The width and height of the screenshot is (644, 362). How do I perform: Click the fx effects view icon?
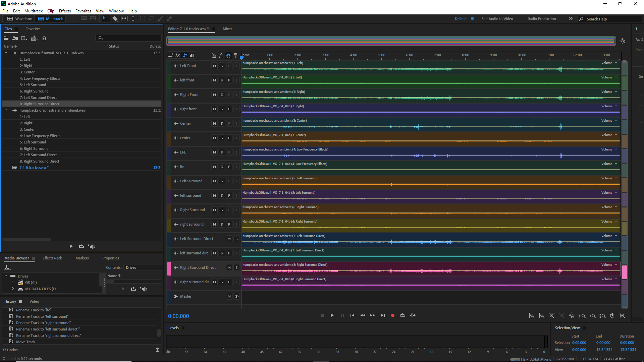178,55
